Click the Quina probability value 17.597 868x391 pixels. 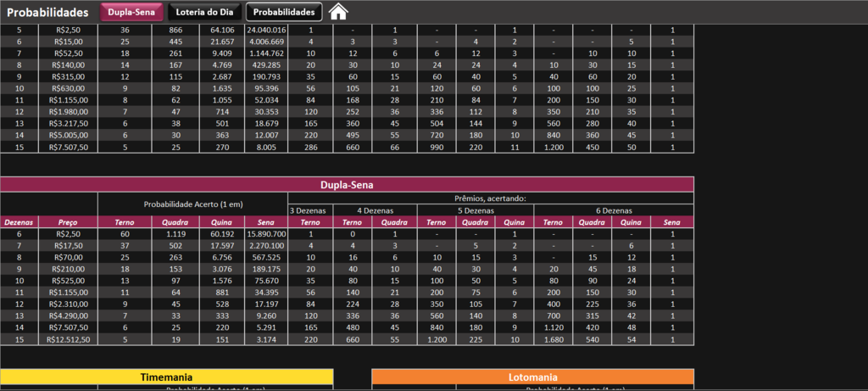click(x=222, y=245)
